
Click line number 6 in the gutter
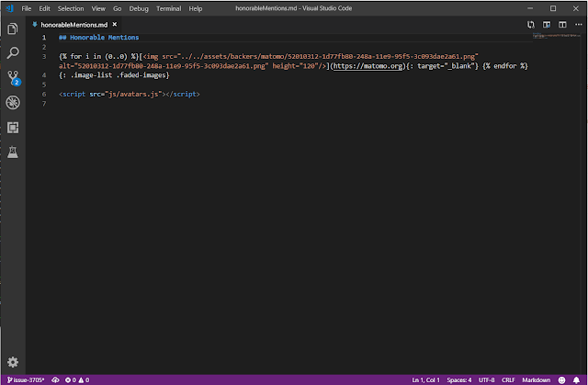44,94
